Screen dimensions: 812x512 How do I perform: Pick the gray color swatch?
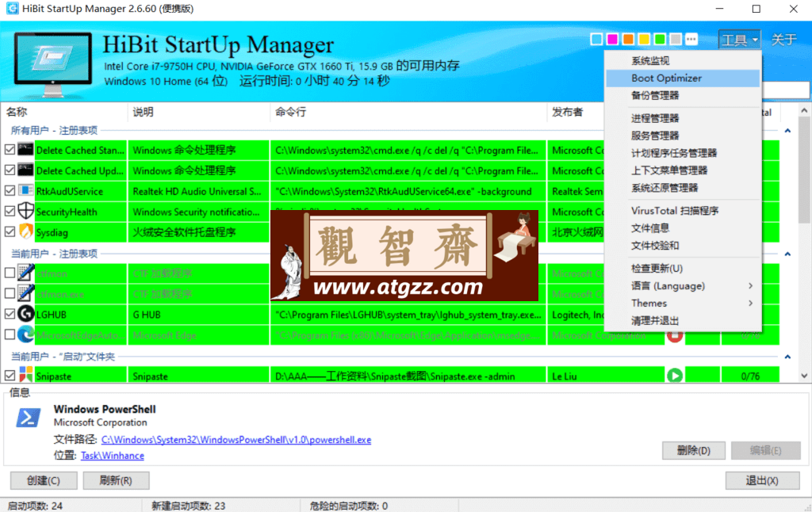point(676,40)
